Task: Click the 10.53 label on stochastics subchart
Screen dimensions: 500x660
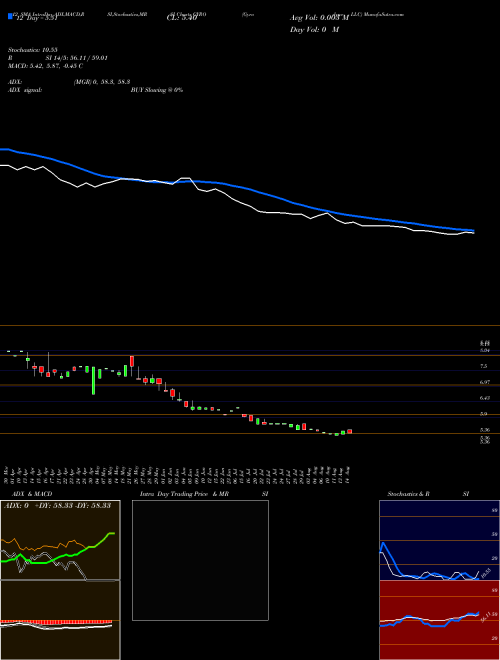Action: 486,573
